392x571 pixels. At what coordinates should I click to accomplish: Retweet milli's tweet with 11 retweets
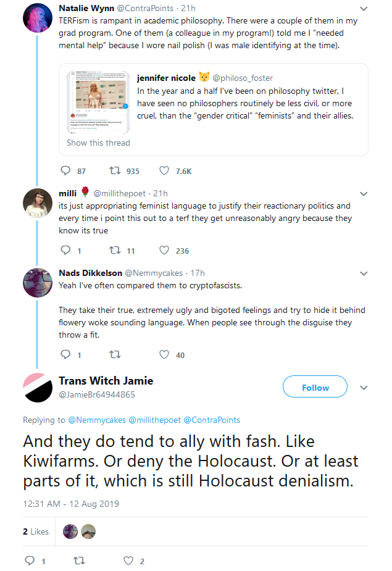tap(115, 250)
